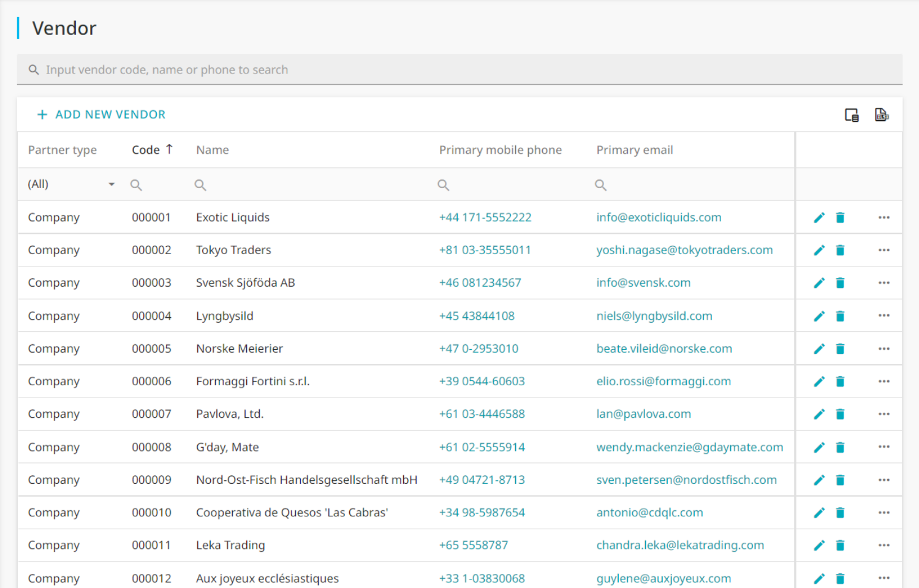Edit the Norske Meierier vendor
This screenshot has height=588, width=919.
click(819, 349)
